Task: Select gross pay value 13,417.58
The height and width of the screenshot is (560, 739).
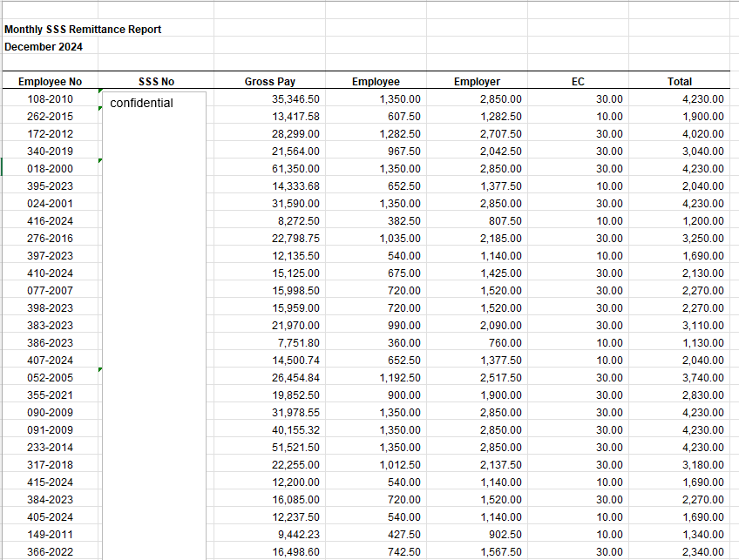Action: pos(295,117)
